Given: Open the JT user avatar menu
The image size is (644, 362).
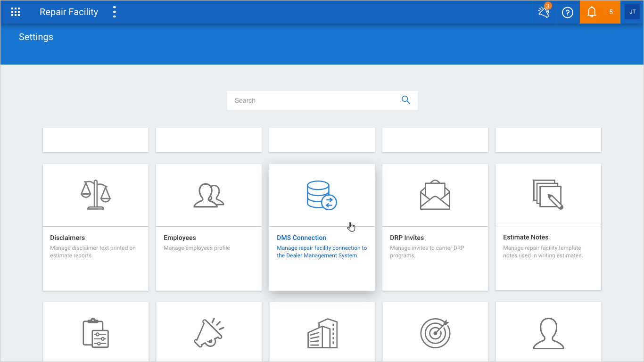Looking at the screenshot, I should point(632,12).
